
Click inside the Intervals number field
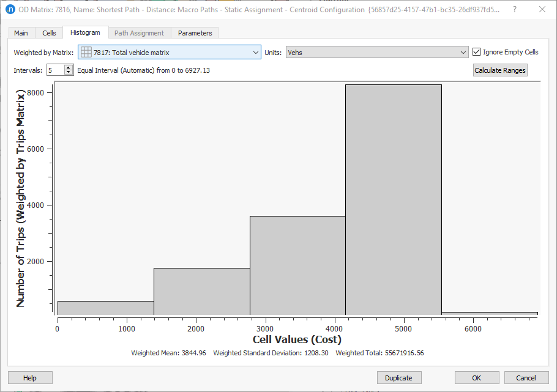tap(56, 70)
